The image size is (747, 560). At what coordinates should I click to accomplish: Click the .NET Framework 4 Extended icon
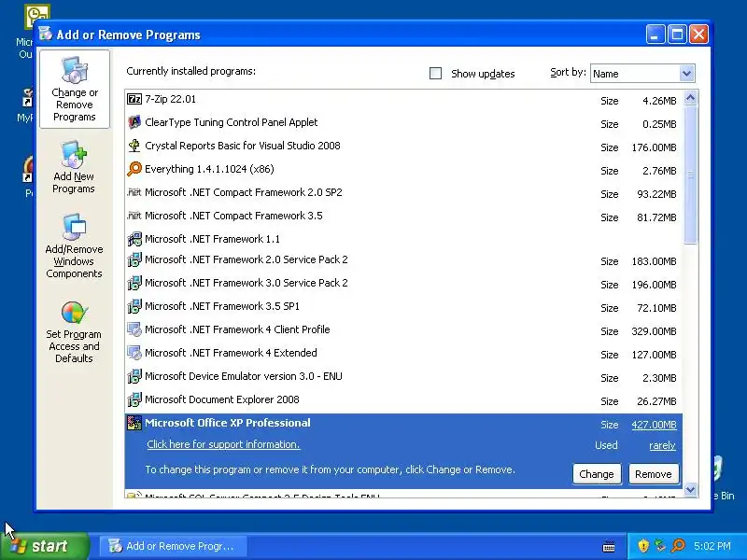[x=134, y=353]
